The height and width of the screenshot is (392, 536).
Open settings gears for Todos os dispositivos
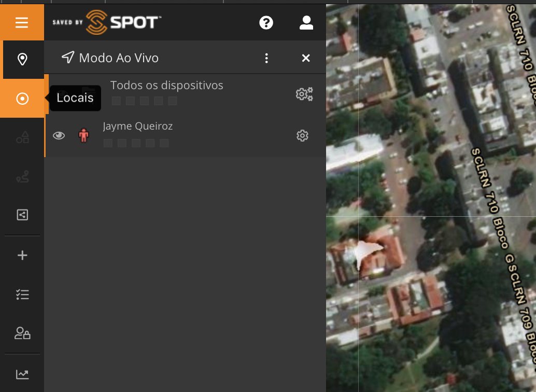[x=304, y=94]
